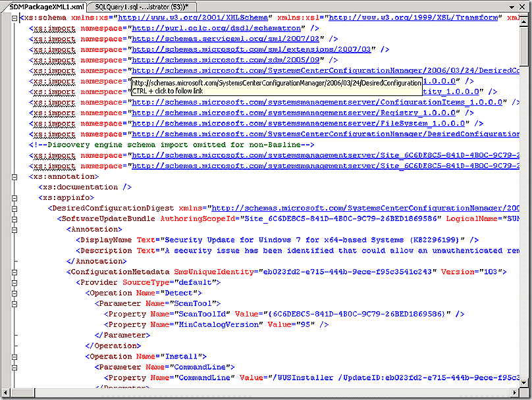The height and width of the screenshot is (400, 532).
Task: Collapse the SoftwareUpdateBundle node
Action: tap(14, 219)
